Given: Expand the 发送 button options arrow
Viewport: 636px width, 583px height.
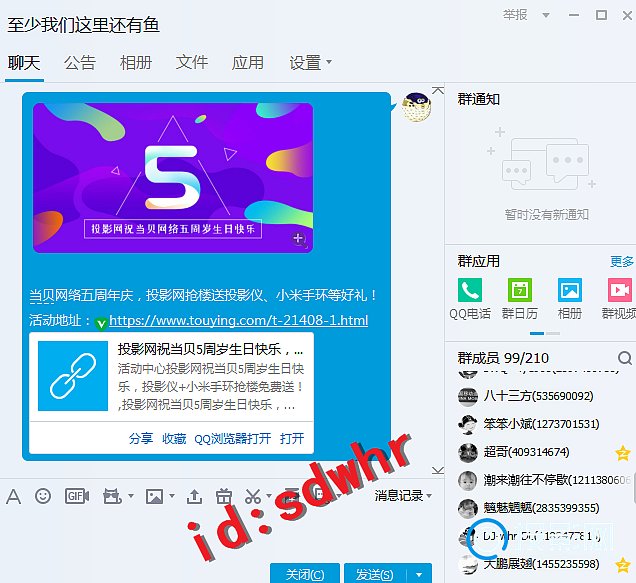Looking at the screenshot, I should pyautogui.click(x=419, y=574).
